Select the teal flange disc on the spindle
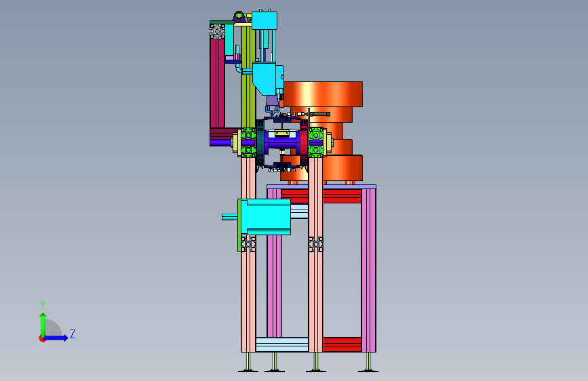Image resolution: width=588 pixels, height=381 pixels. point(260,142)
